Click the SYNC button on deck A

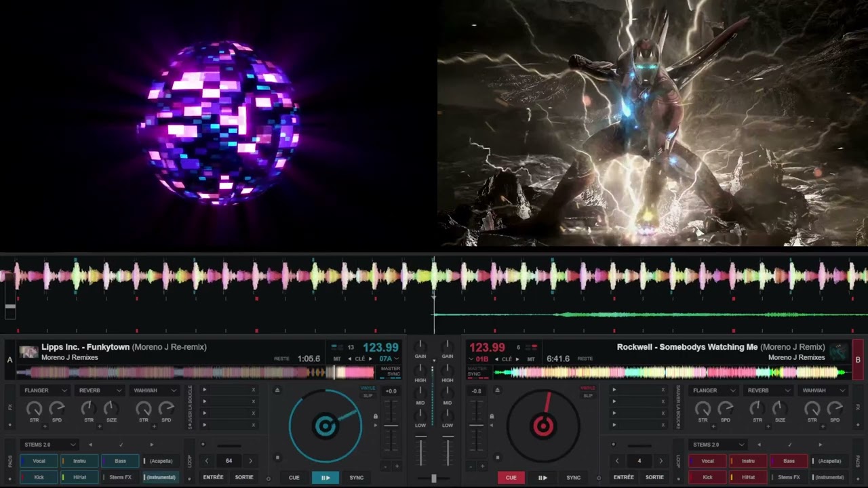coord(357,477)
